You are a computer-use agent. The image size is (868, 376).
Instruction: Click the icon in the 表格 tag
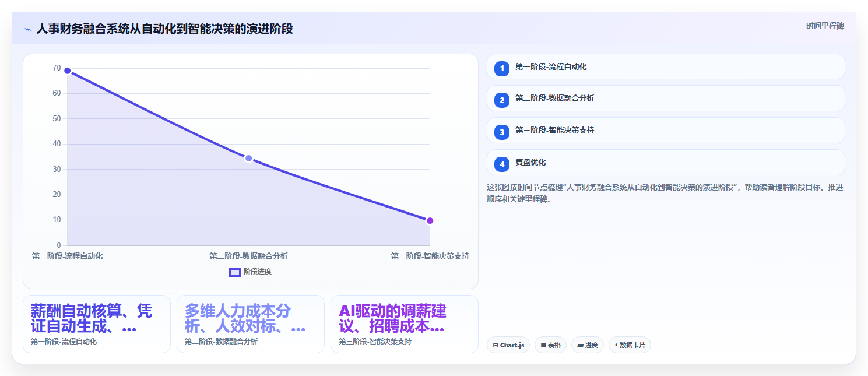pos(543,345)
